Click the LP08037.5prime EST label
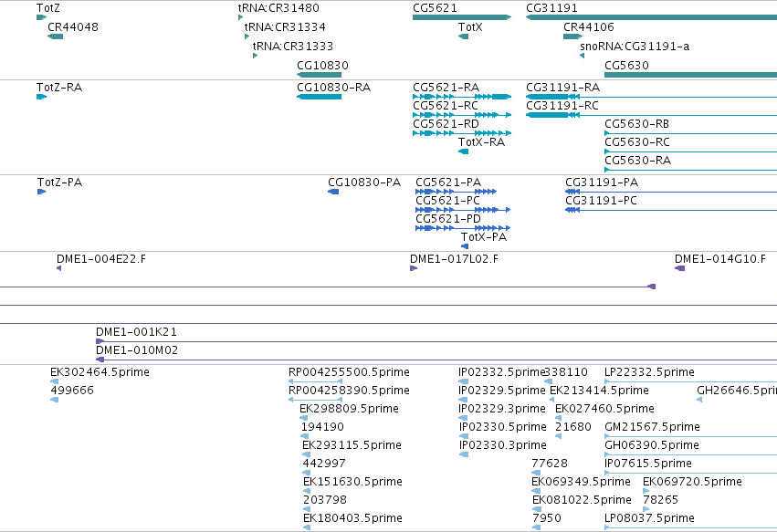 tap(650, 518)
